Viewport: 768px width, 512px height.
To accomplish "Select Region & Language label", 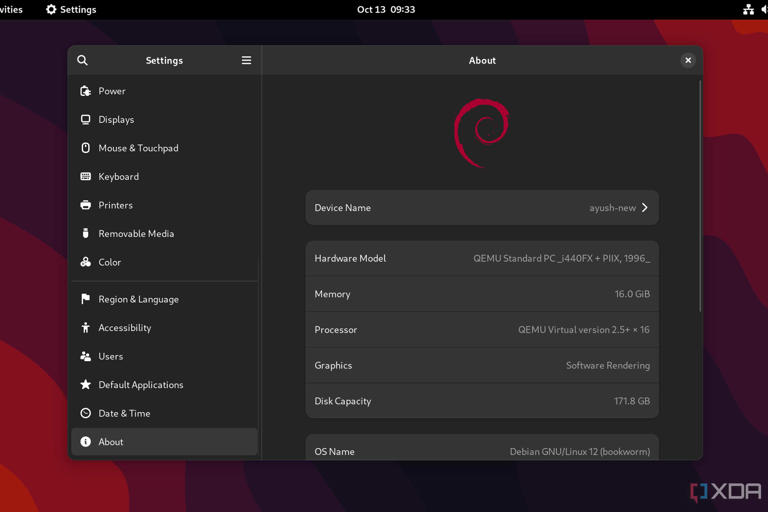I will pos(139,299).
